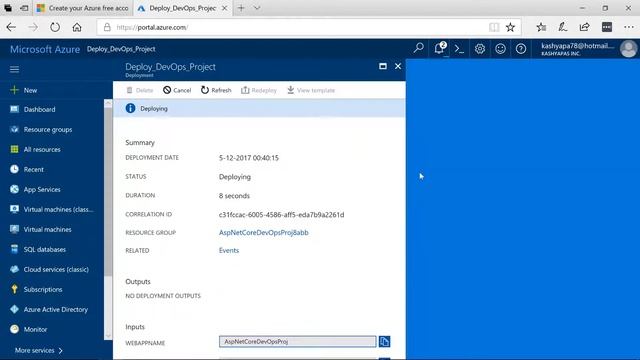
Task: Select All resources in sidebar
Action: (42, 149)
